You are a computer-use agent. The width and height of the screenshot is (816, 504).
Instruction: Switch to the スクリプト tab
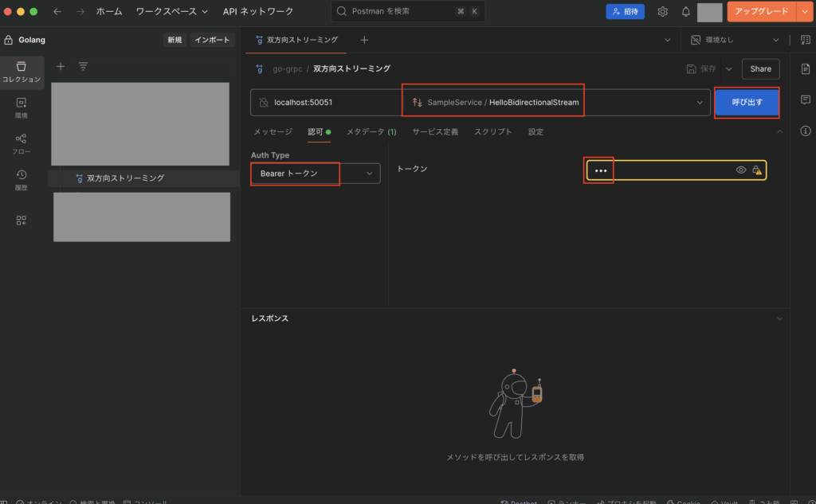coord(492,132)
